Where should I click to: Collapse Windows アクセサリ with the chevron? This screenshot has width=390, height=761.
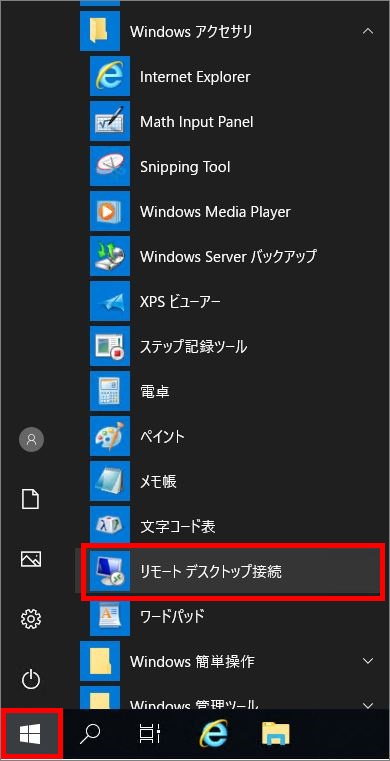coord(368,31)
